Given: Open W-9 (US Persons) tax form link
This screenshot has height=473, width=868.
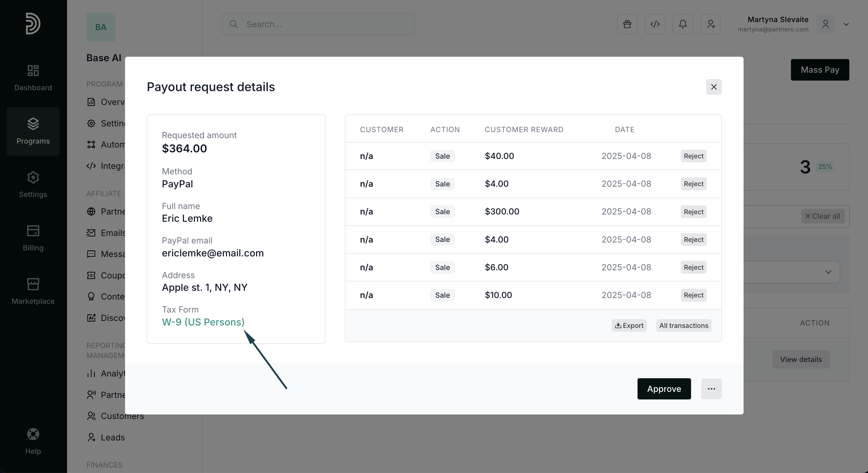Looking at the screenshot, I should pos(203,322).
